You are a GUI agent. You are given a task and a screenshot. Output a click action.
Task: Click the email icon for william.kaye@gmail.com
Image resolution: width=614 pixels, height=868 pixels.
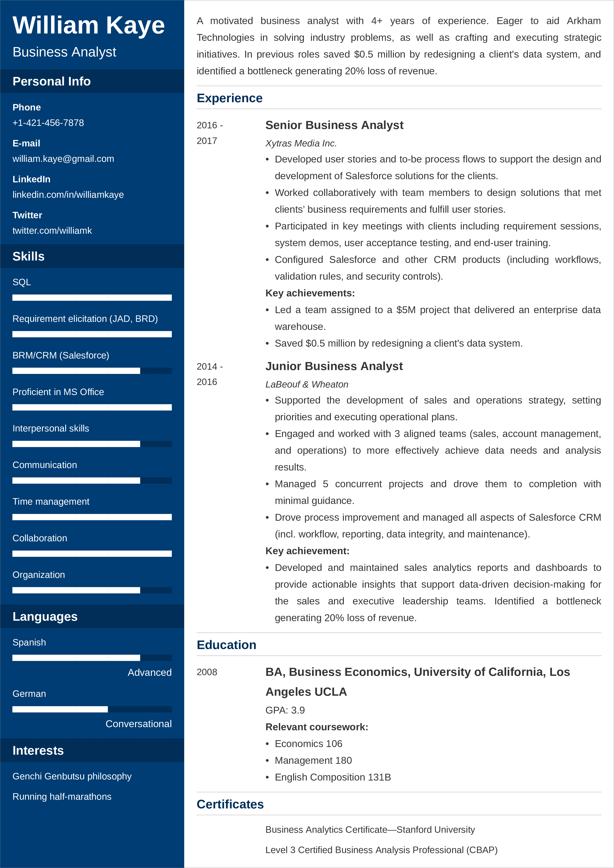point(67,158)
